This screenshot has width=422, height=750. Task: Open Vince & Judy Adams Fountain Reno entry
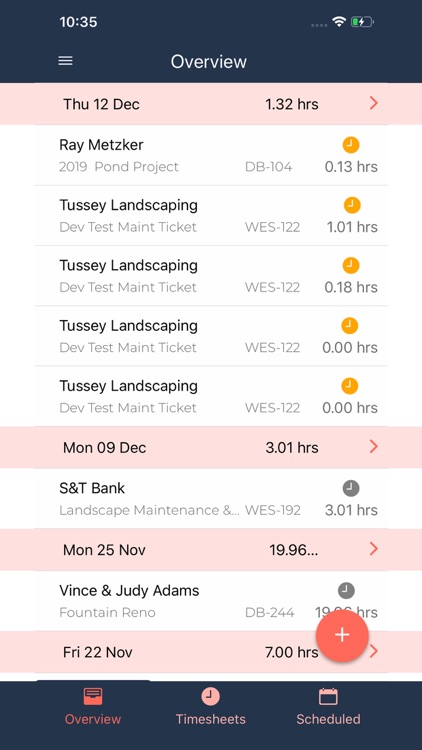point(211,601)
